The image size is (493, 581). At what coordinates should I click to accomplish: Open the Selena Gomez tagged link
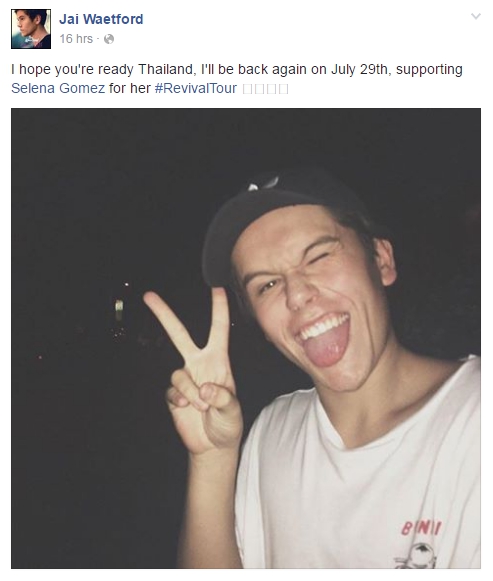(58, 88)
